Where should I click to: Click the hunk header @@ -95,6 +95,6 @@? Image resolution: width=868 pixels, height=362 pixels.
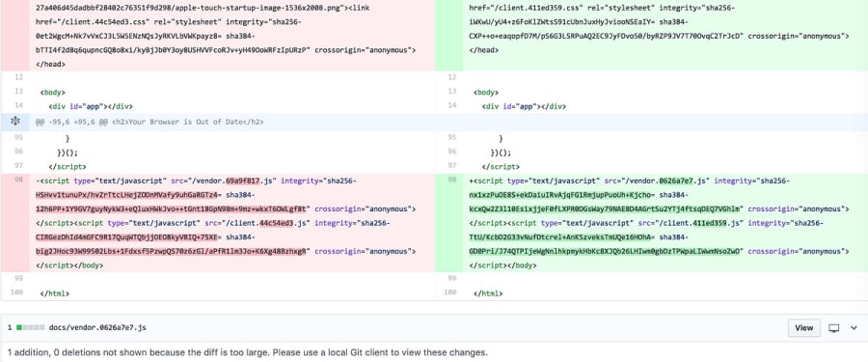tap(71, 122)
